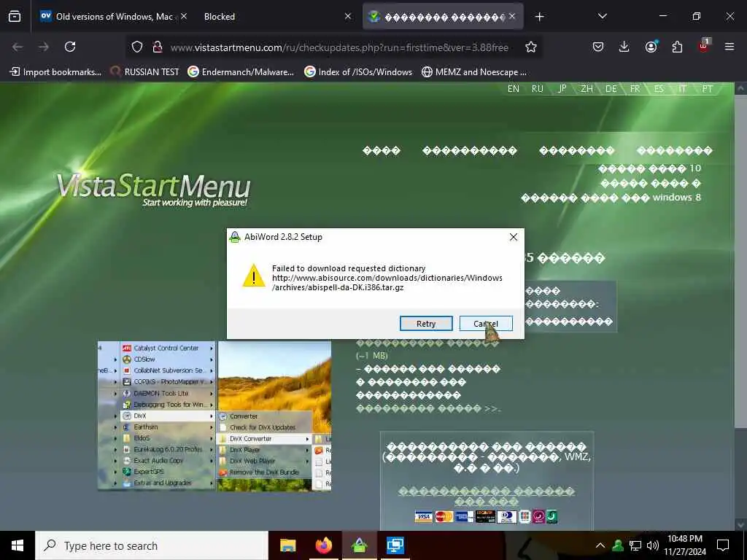Viewport: 747px width, 560px height.
Task: Click the insecure connection padlock icon
Action: 158,47
